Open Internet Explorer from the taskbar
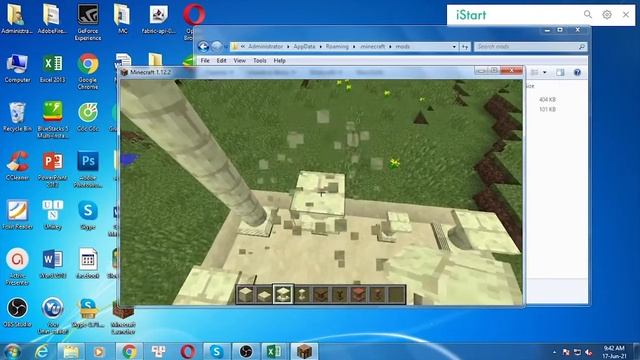640x360 pixels. (42, 351)
